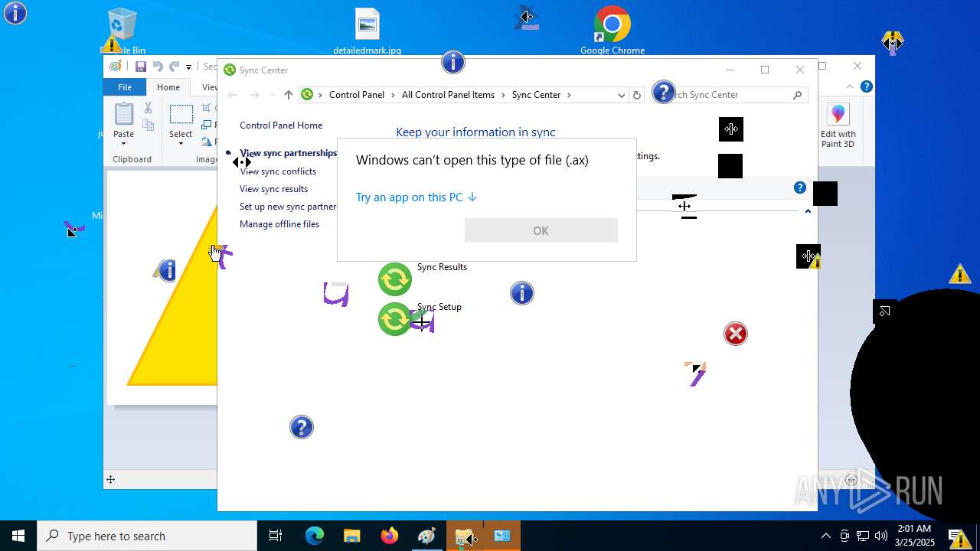The width and height of the screenshot is (980, 551).
Task: Click the Back arrow in Sync Center
Action: 233,95
